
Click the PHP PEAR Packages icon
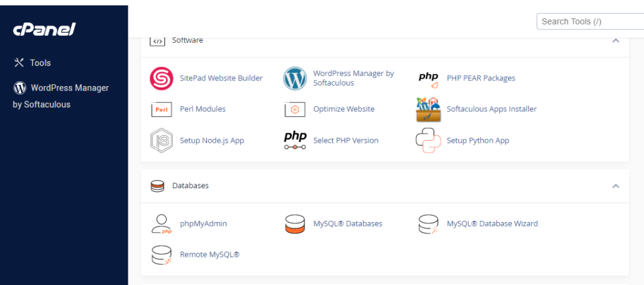tap(428, 79)
